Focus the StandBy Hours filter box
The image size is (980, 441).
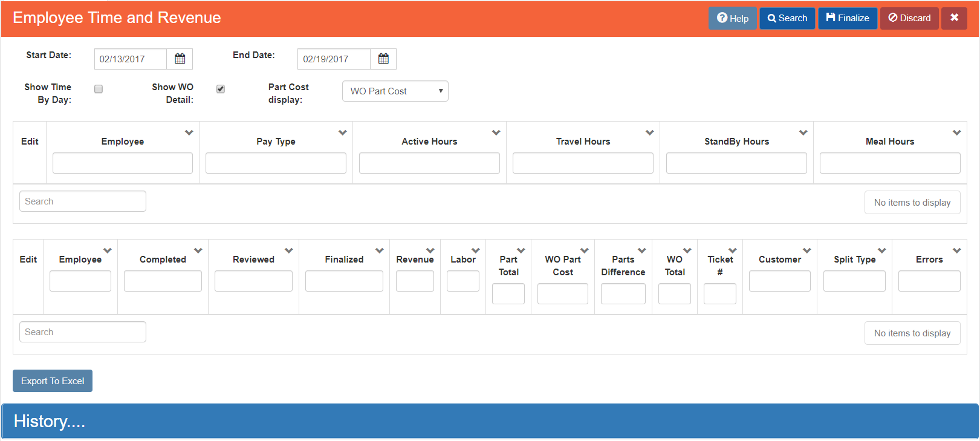[736, 163]
